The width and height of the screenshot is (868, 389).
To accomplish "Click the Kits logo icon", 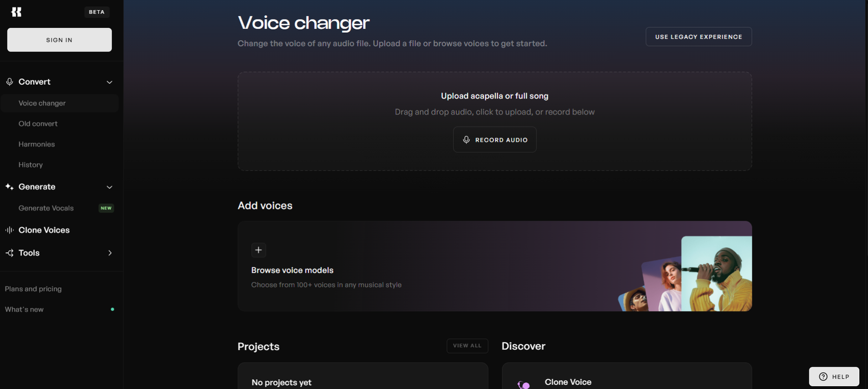I will (16, 12).
